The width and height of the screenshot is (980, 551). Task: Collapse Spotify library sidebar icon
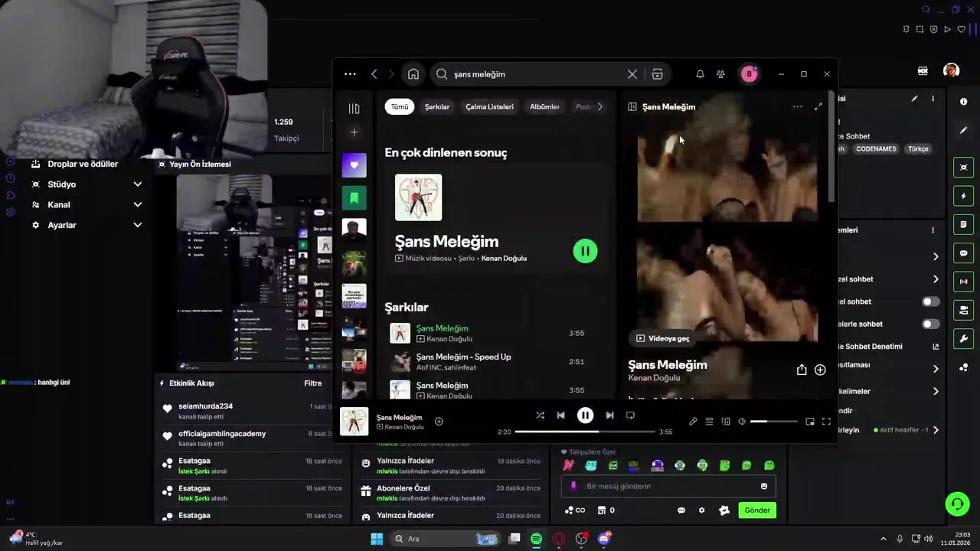tap(354, 109)
